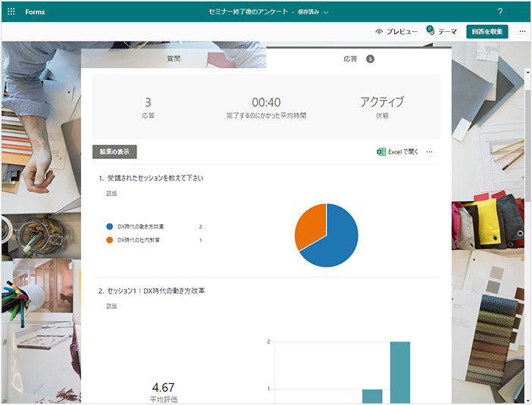Click the response count badge on 応答 tab
The image size is (532, 405).
(370, 59)
